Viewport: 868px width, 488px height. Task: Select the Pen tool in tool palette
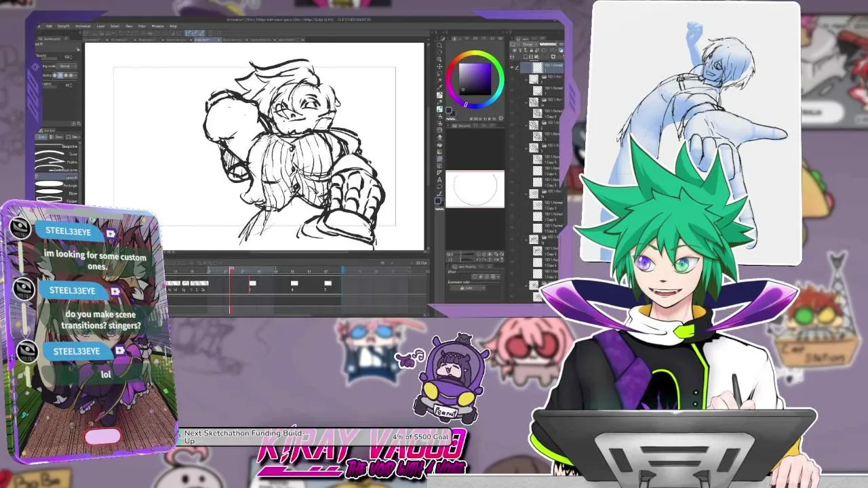(439, 95)
